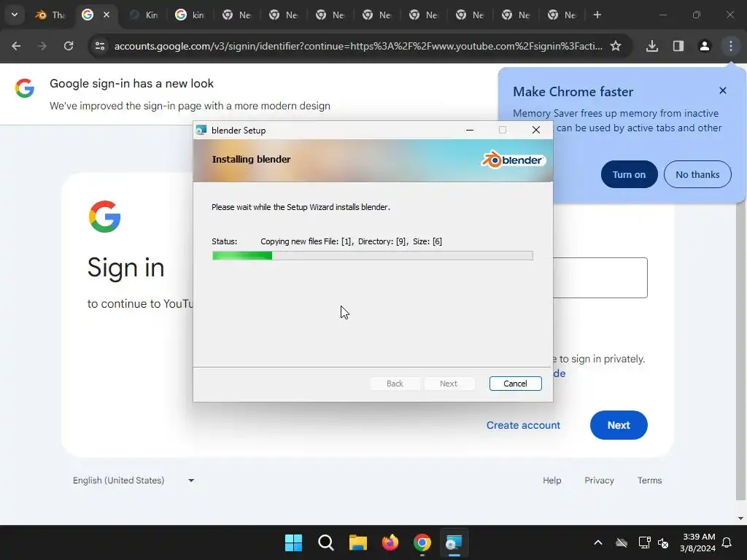Reload the current page
This screenshot has height=560, width=747.
click(69, 46)
